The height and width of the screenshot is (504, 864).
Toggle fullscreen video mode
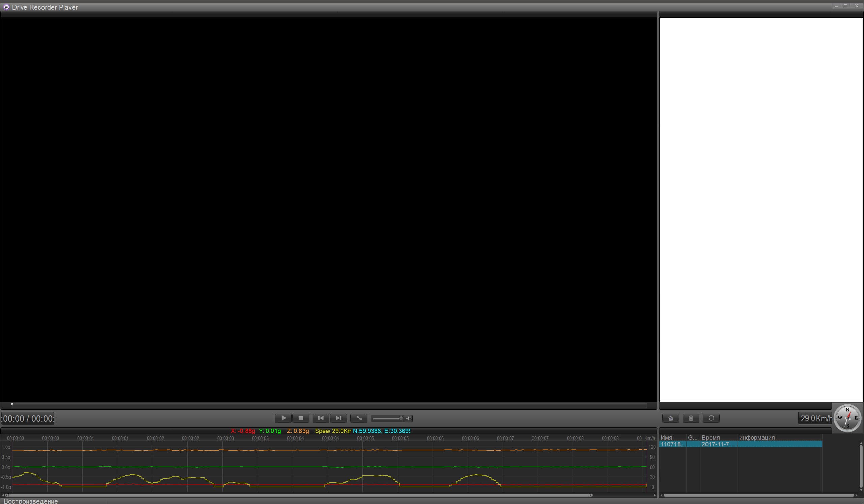click(x=358, y=418)
